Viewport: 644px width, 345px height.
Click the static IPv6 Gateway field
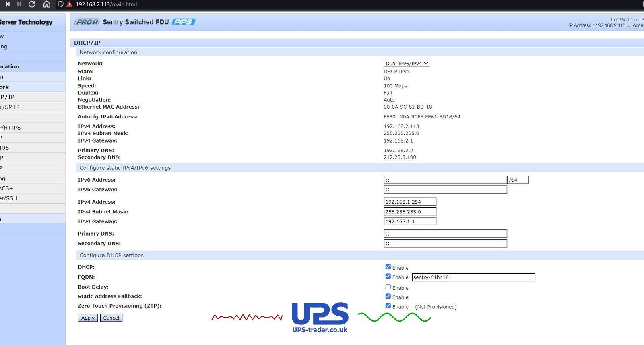click(x=445, y=190)
